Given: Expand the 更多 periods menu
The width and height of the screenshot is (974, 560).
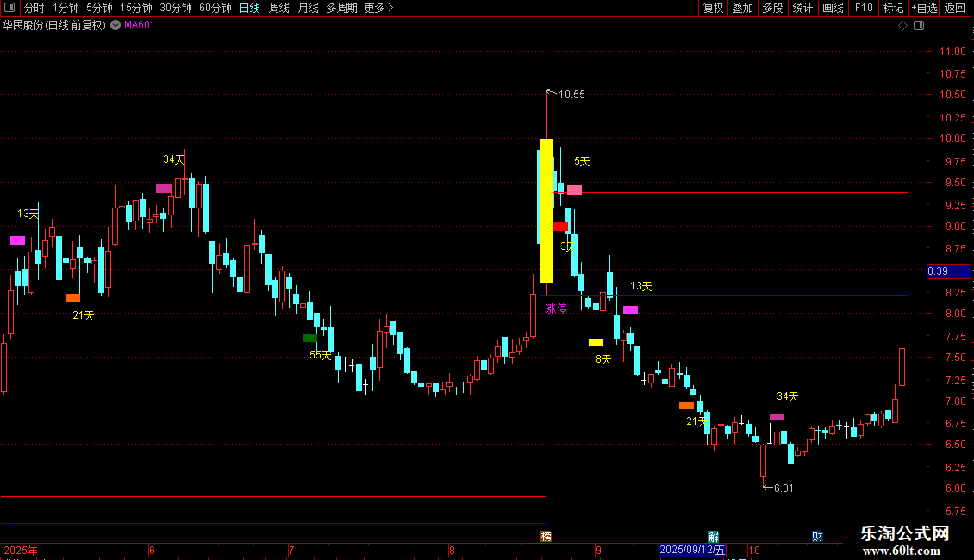Looking at the screenshot, I should [379, 8].
